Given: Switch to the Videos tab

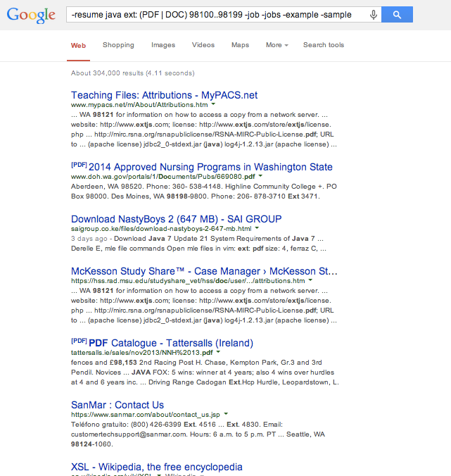Looking at the screenshot, I should pyautogui.click(x=203, y=45).
